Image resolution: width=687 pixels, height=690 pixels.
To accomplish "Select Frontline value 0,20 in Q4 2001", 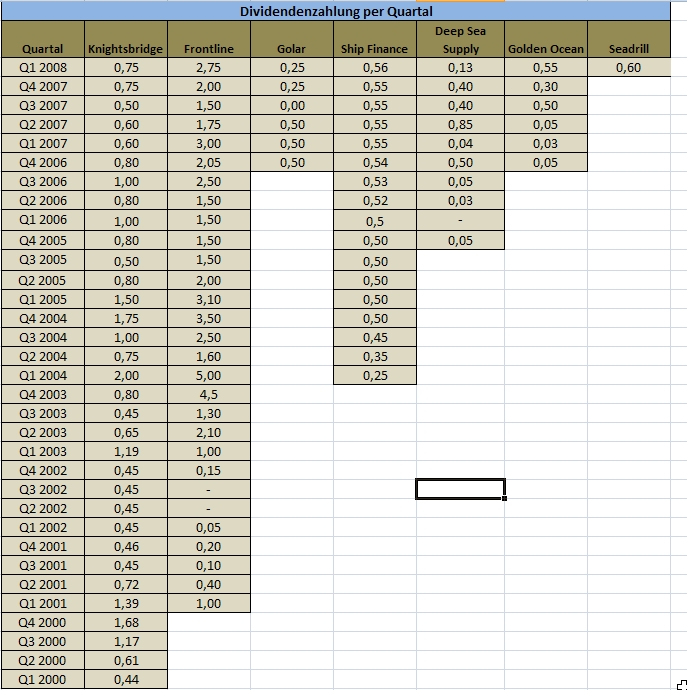I will pyautogui.click(x=209, y=546).
